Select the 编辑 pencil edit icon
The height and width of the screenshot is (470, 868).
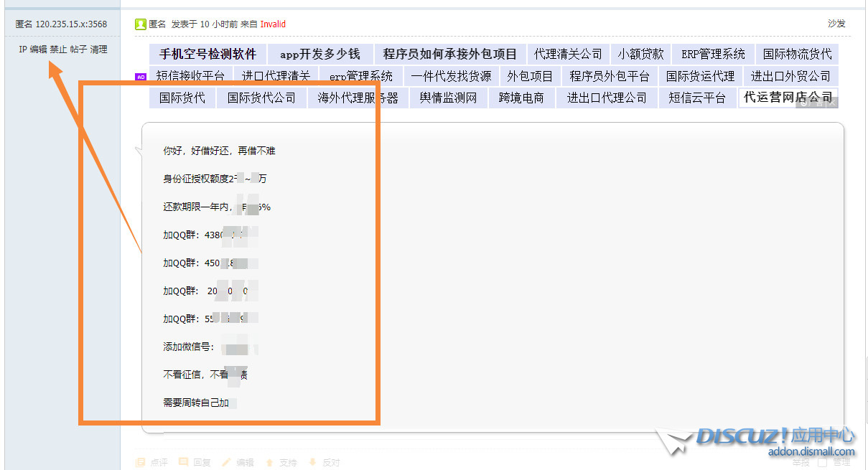(225, 461)
